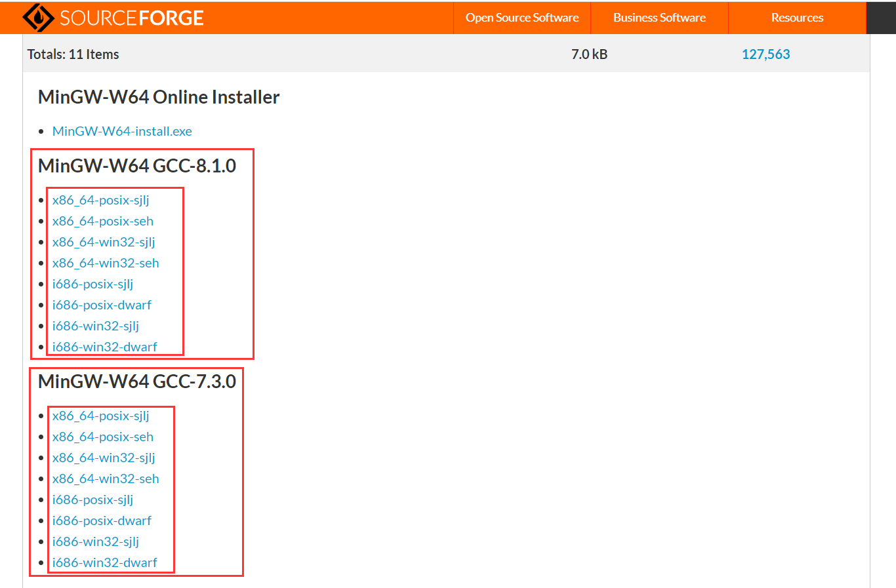This screenshot has height=588, width=896.
Task: Open GCC-7.3.0 i686-win32-dwarf link
Action: (105, 562)
